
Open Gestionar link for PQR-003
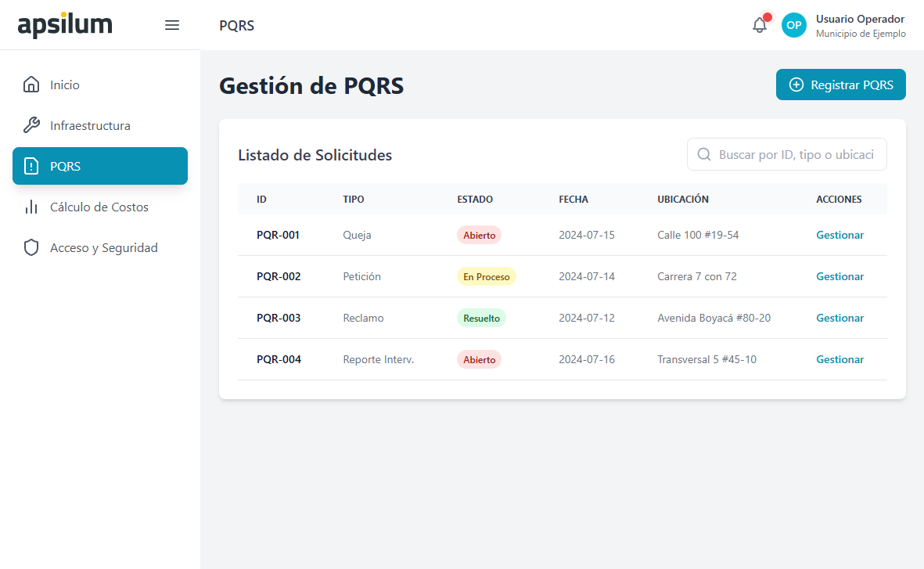click(x=840, y=318)
